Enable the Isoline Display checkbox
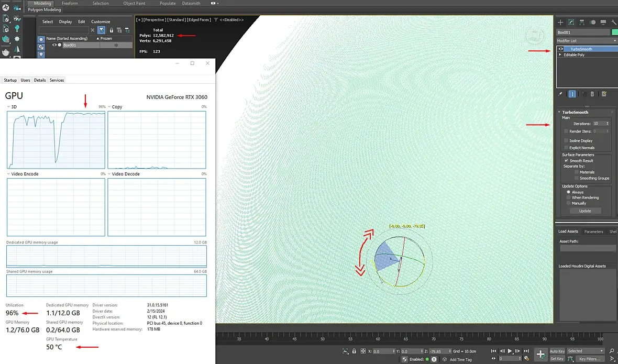The image size is (618, 364). point(566,141)
